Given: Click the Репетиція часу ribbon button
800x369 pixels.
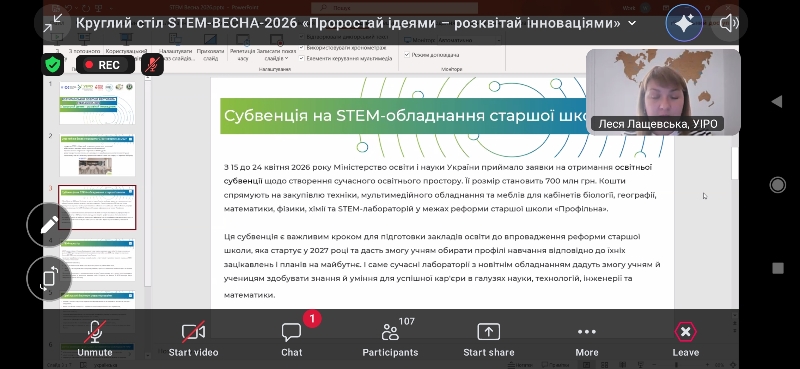Looking at the screenshot, I should tap(242, 48).
